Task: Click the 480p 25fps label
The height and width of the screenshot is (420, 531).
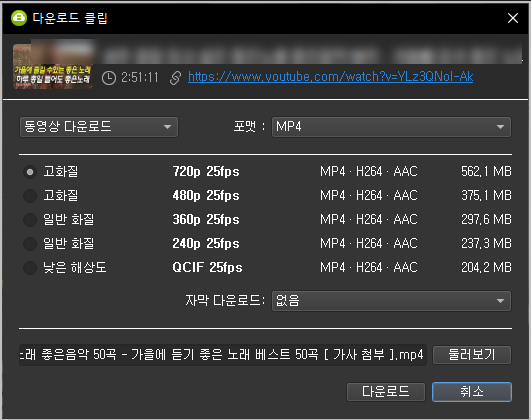Action: 206,196
